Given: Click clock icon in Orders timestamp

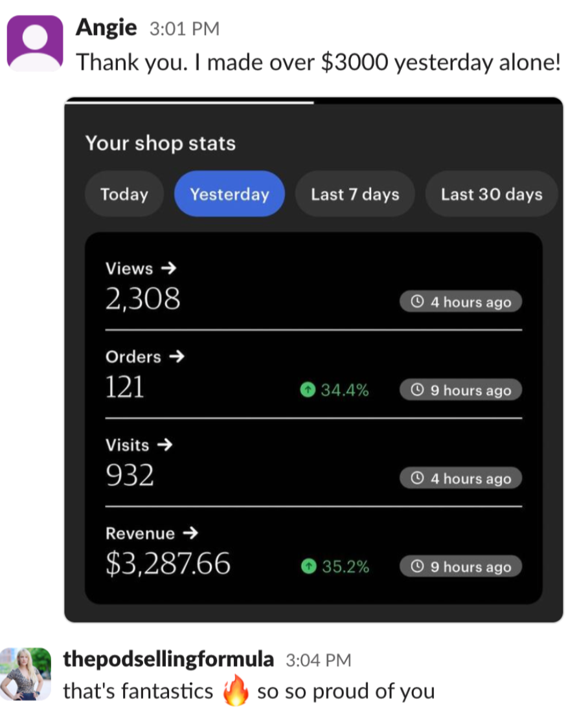Looking at the screenshot, I should tap(418, 390).
